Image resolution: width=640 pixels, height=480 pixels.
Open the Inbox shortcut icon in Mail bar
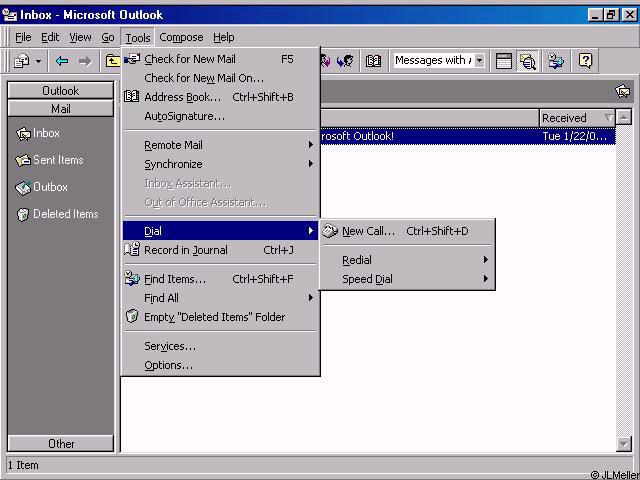(x=23, y=133)
